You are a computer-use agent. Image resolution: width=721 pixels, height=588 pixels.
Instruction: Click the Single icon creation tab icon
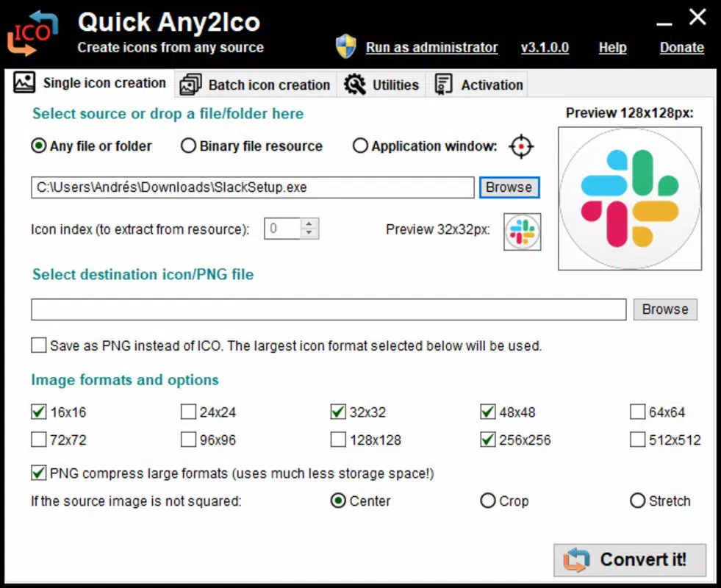pos(24,83)
